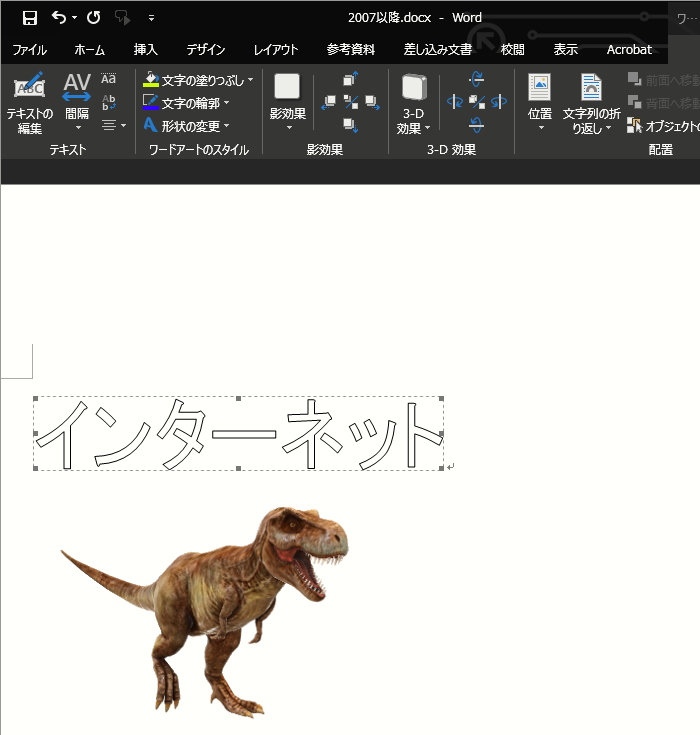The width and height of the screenshot is (700, 735).
Task: Click the WordArt same letter heights icon
Action: pos(108,79)
